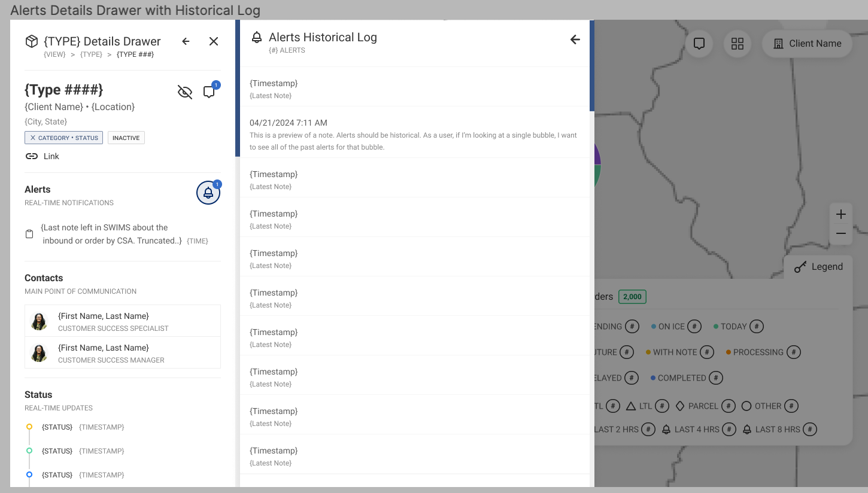Viewport: 868px width, 493px height.
Task: Click {TYPE} in the breadcrumb
Action: coord(91,54)
